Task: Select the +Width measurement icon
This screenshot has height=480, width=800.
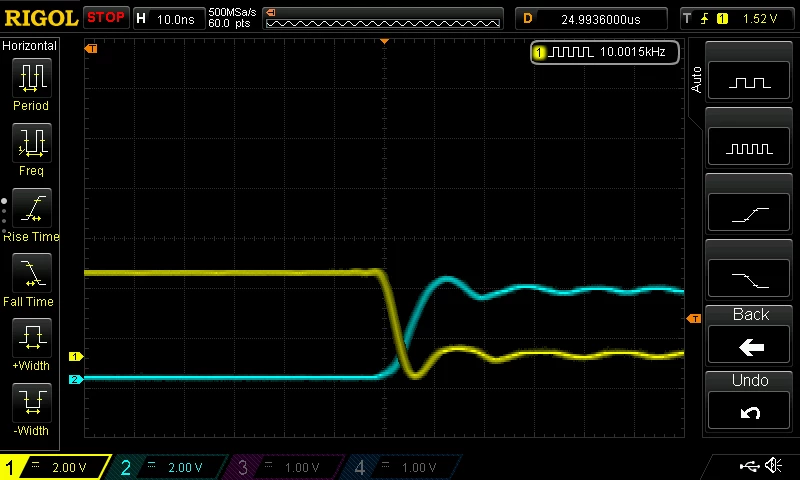Action: 32,338
